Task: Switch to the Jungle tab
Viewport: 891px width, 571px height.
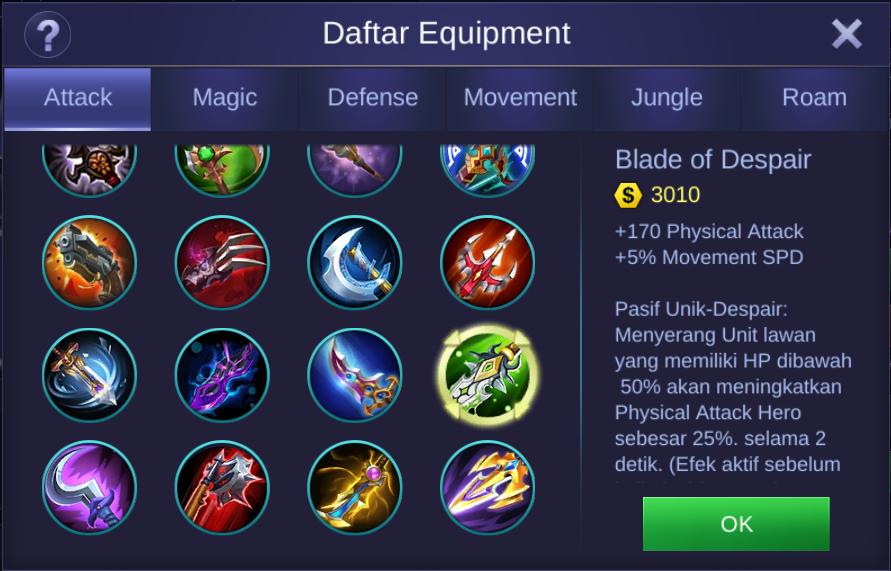Action: tap(667, 99)
